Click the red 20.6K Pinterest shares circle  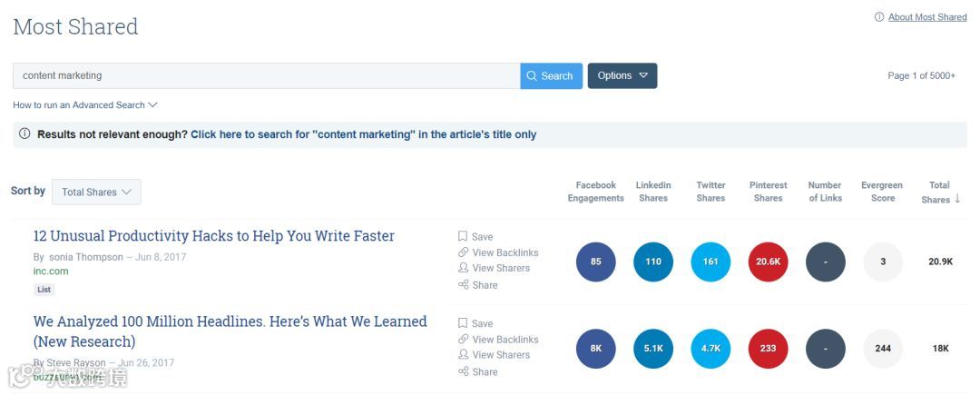(x=768, y=262)
